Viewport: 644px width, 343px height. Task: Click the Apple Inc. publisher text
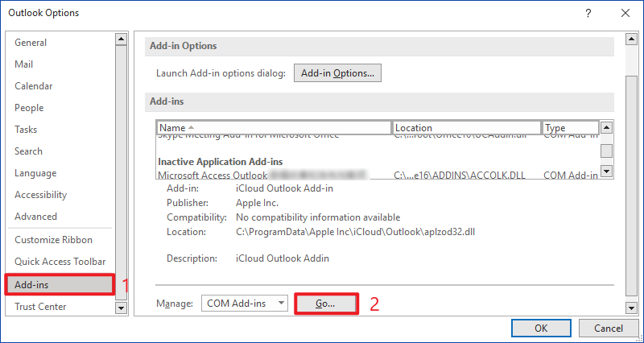pyautogui.click(x=257, y=203)
